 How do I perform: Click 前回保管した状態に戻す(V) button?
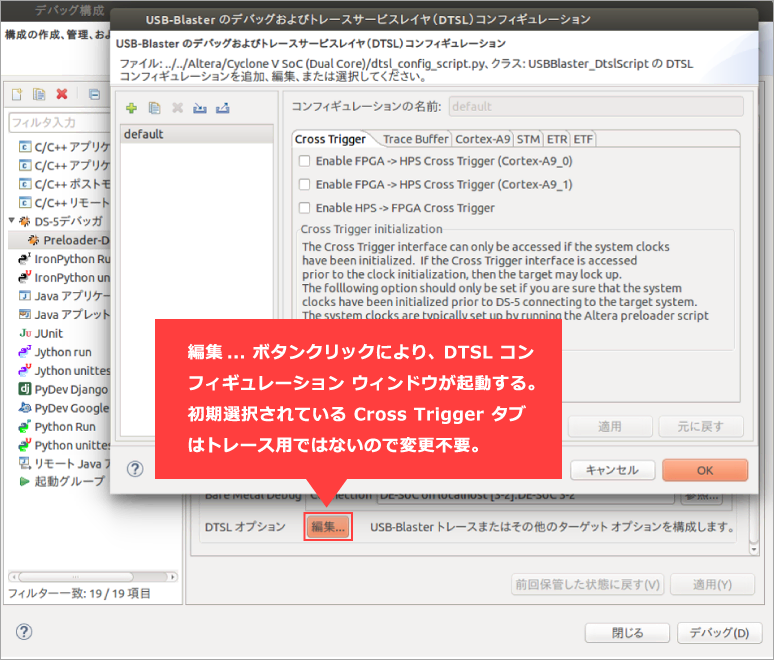(x=587, y=584)
